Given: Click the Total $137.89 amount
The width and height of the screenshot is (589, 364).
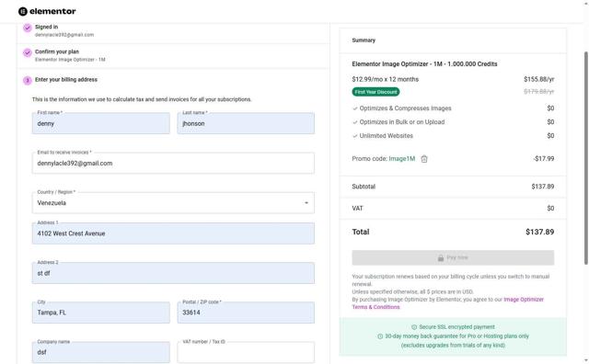Looking at the screenshot, I should pyautogui.click(x=540, y=232).
